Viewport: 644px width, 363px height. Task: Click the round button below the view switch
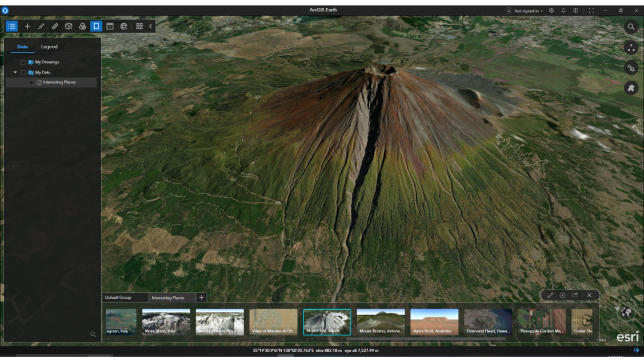[631, 88]
